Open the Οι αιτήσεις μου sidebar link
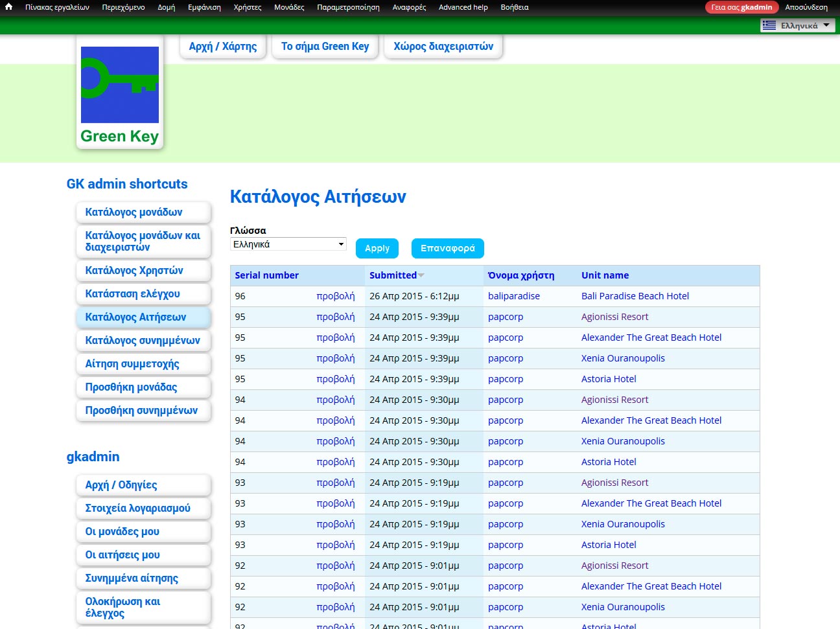Screen dimensions: 840x629 tap(122, 555)
